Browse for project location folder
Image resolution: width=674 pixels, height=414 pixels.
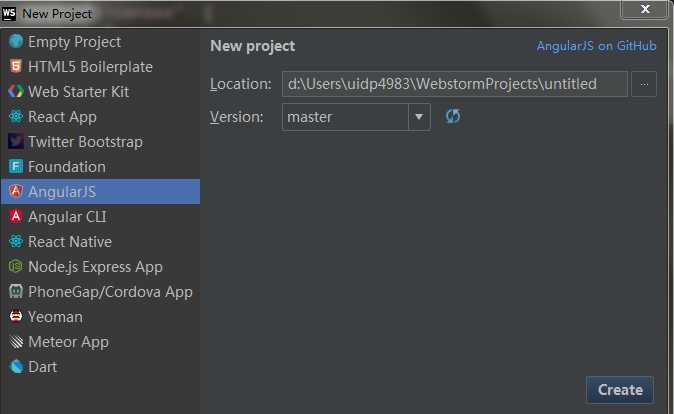(x=645, y=84)
